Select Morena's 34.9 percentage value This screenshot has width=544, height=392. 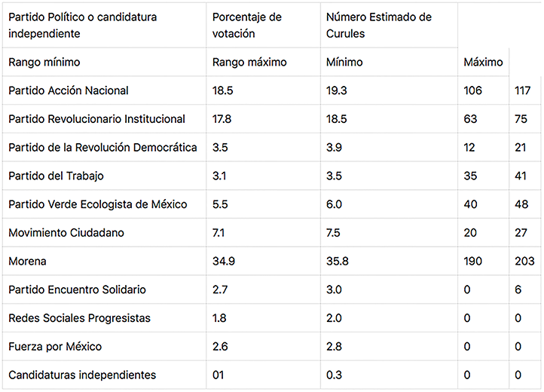tap(224, 262)
